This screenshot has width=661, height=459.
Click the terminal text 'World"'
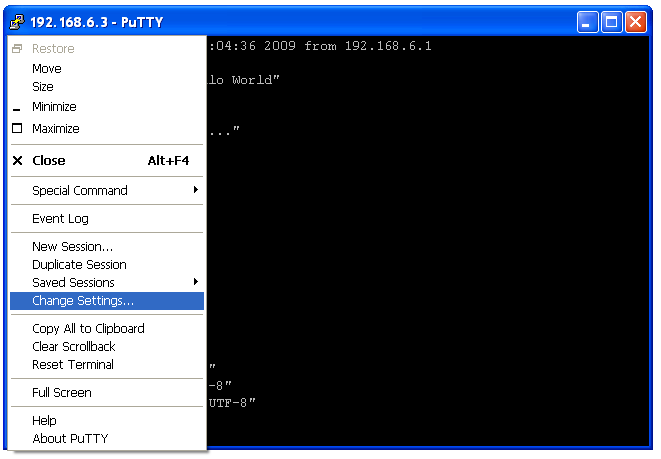tap(256, 80)
